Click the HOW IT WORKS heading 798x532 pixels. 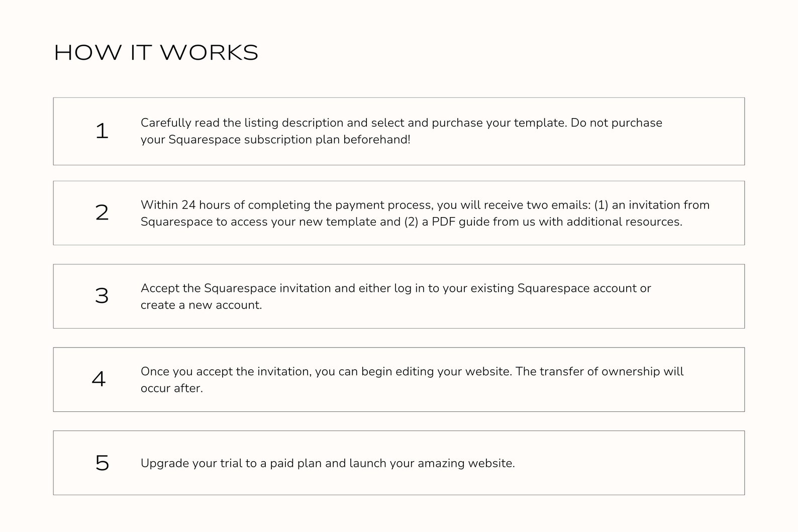click(x=156, y=53)
